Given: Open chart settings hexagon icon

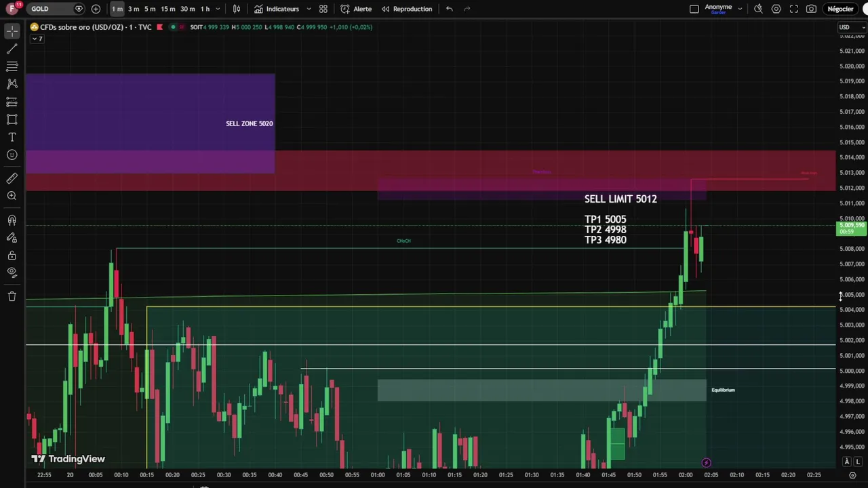Looking at the screenshot, I should [776, 9].
